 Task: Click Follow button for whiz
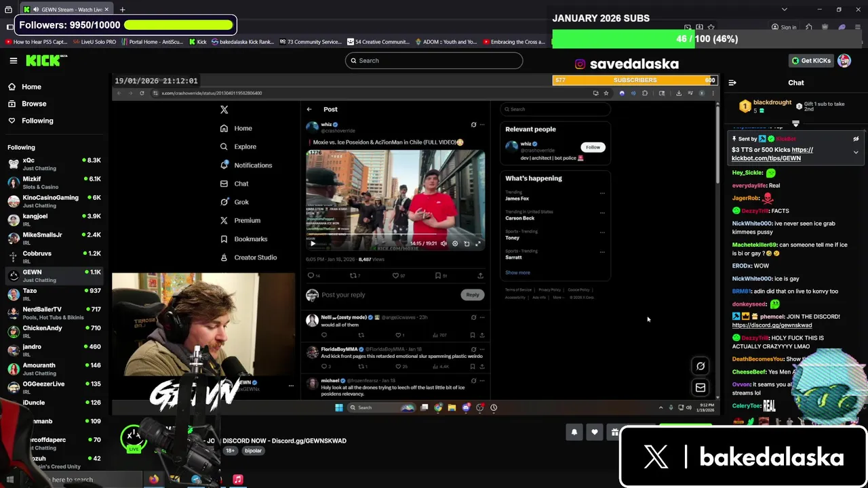593,147
